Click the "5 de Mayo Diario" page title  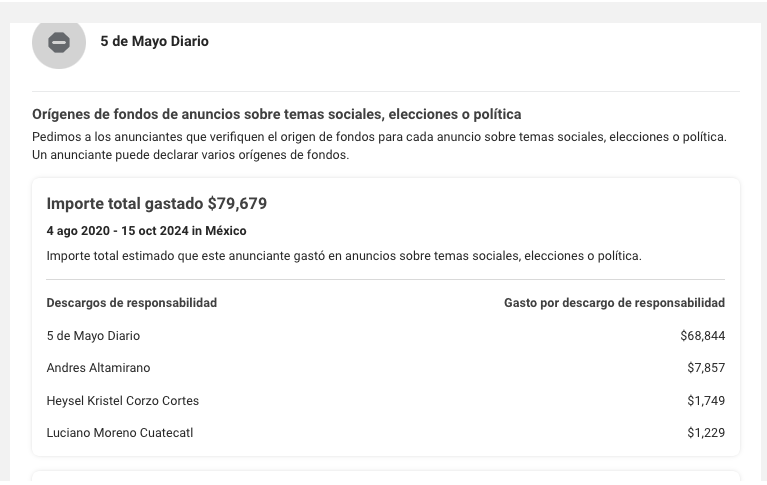154,42
